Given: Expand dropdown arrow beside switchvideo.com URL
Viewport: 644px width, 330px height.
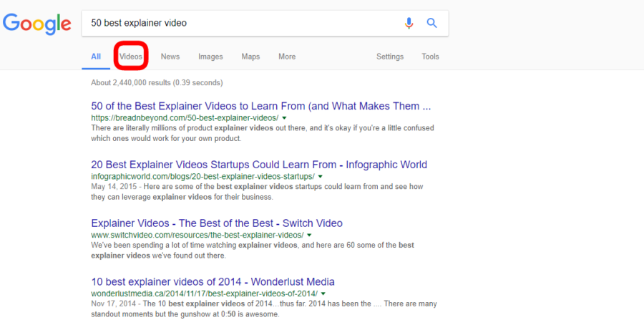Looking at the screenshot, I should (309, 236).
